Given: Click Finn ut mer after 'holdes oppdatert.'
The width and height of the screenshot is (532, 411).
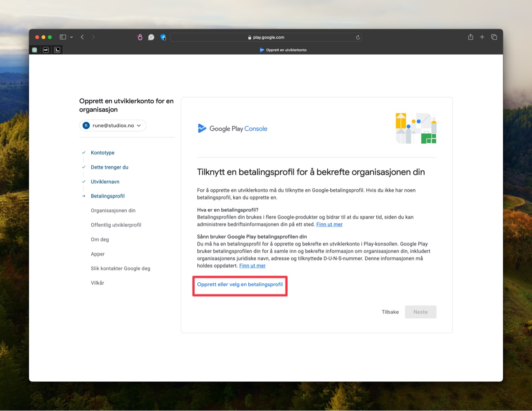Looking at the screenshot, I should coord(252,266).
